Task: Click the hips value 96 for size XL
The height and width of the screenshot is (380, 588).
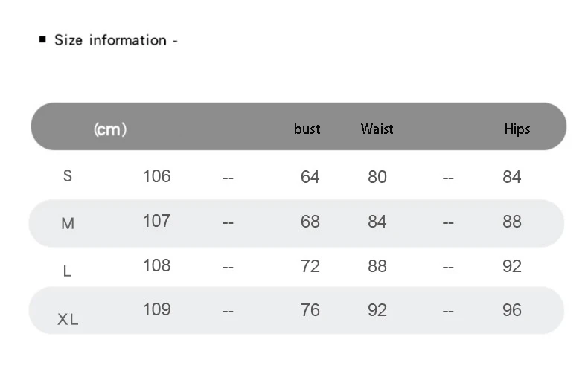Action: (x=512, y=310)
